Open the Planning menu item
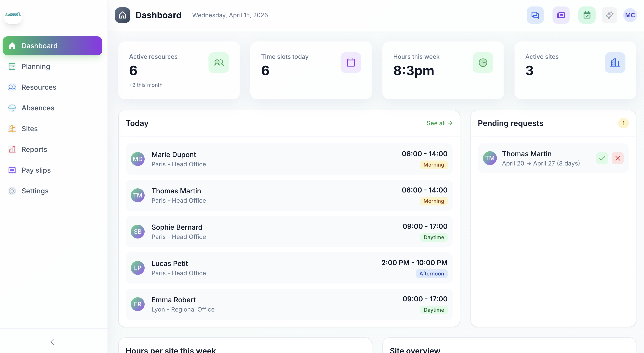 pyautogui.click(x=36, y=67)
